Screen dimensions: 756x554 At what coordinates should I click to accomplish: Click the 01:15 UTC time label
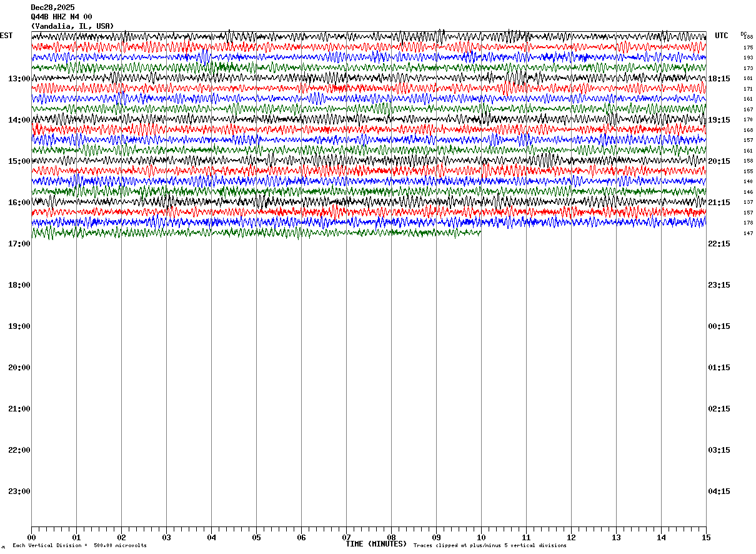(x=719, y=368)
